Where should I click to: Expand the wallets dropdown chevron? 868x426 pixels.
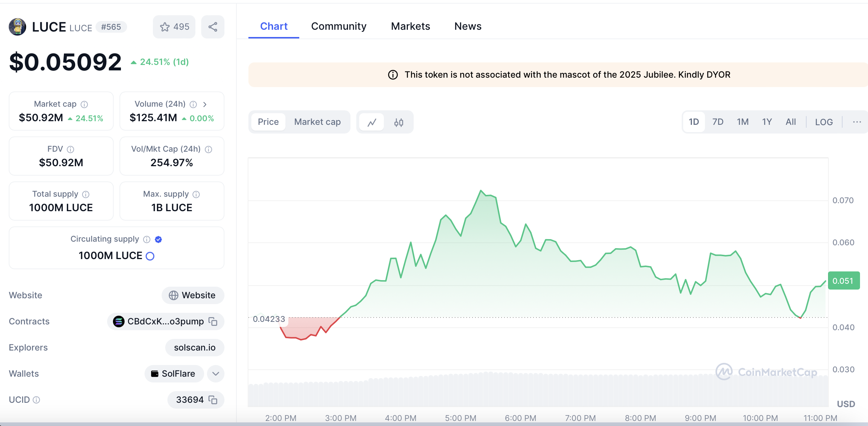coord(215,374)
